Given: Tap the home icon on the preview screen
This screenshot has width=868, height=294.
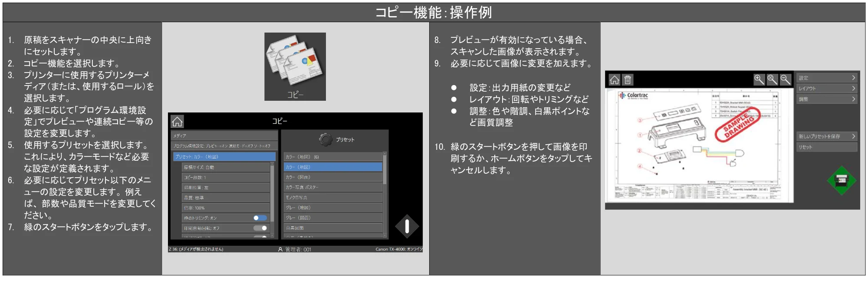Looking at the screenshot, I should click(615, 80).
